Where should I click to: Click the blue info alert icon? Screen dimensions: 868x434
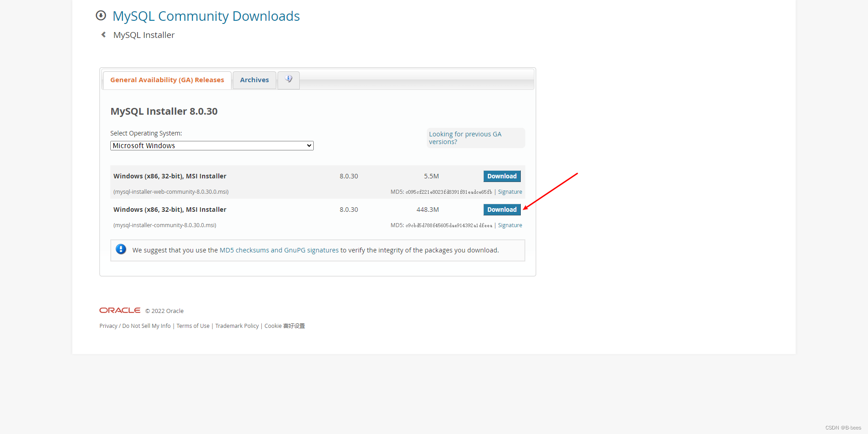point(121,249)
